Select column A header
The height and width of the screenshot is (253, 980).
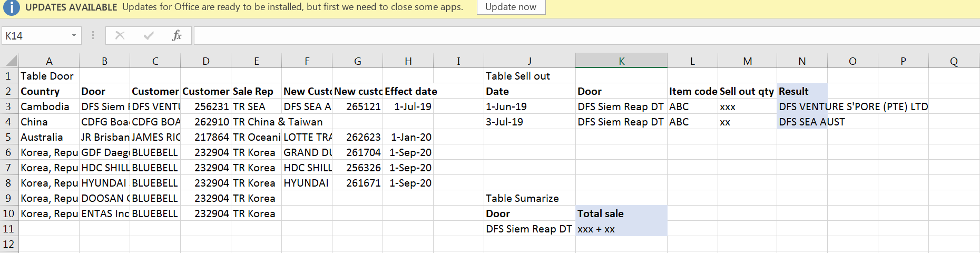coord(49,61)
